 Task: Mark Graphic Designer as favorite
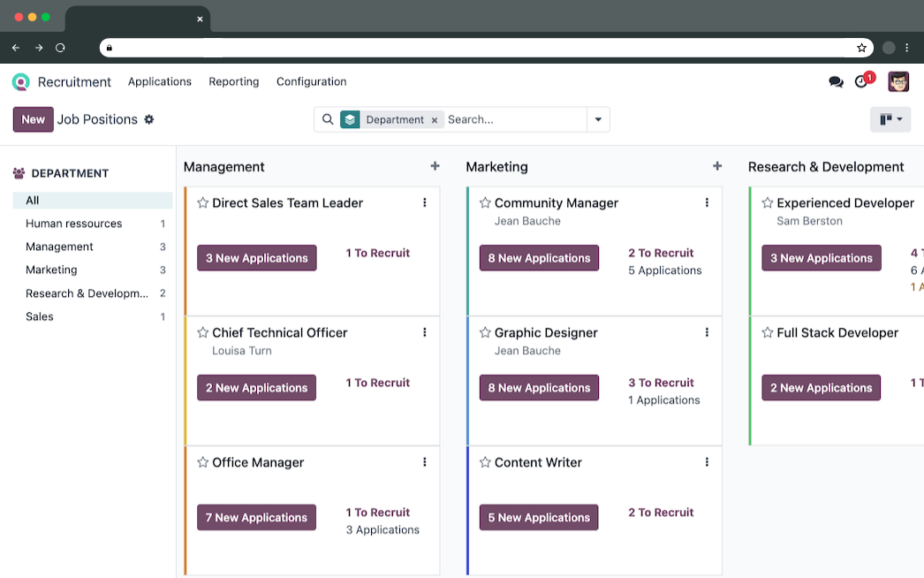pyautogui.click(x=485, y=333)
